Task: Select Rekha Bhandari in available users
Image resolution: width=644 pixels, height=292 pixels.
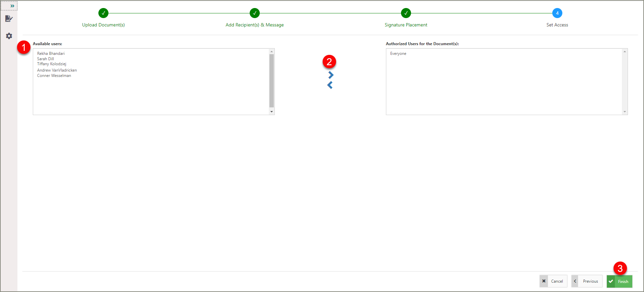Action: [x=51, y=54]
